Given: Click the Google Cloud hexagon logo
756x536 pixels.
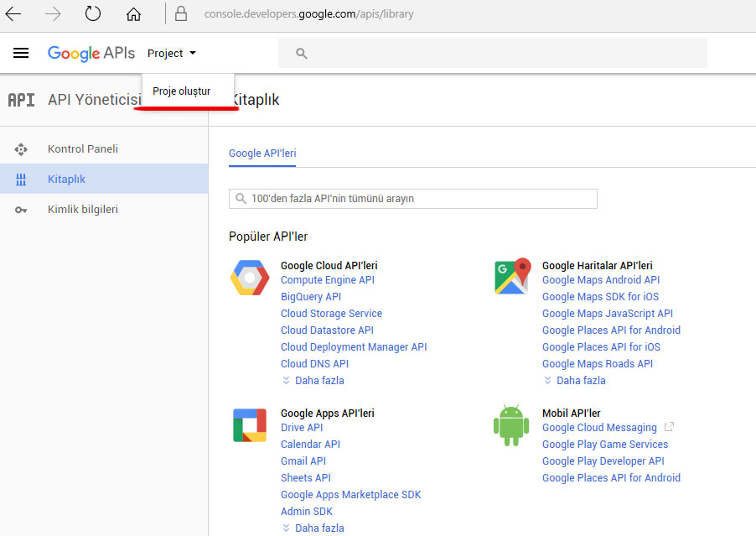Looking at the screenshot, I should 250,278.
